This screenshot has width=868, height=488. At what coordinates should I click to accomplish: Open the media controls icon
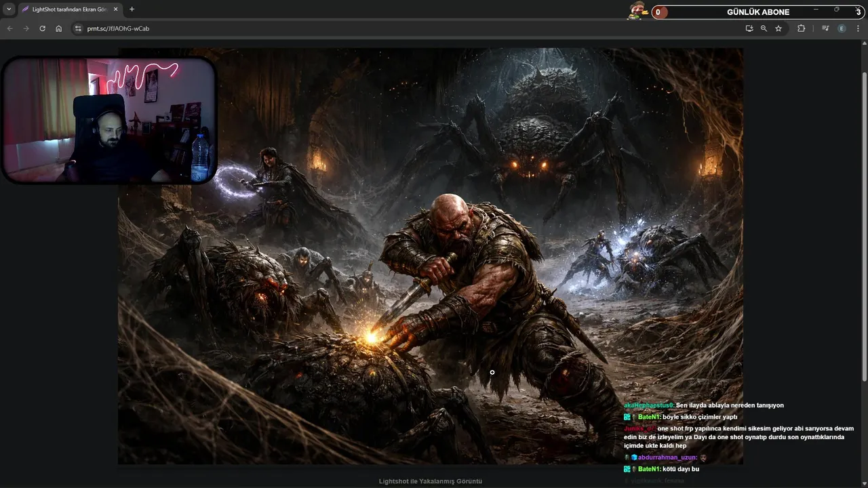click(x=825, y=28)
